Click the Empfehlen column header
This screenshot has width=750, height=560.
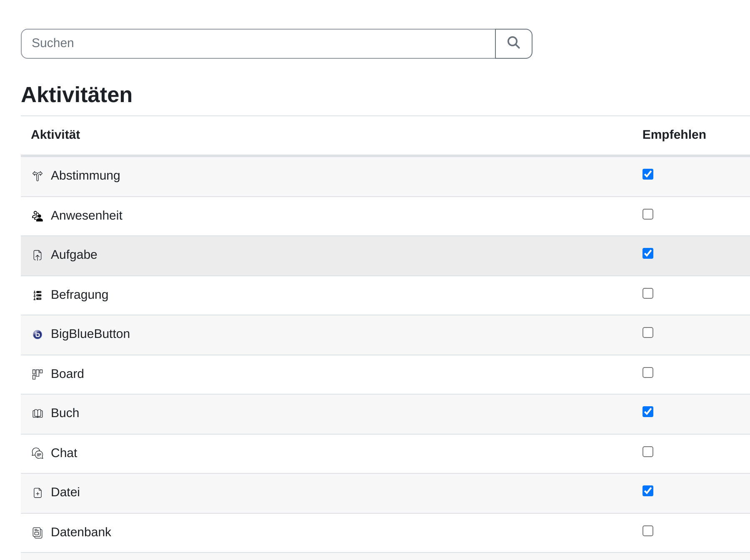[674, 135]
